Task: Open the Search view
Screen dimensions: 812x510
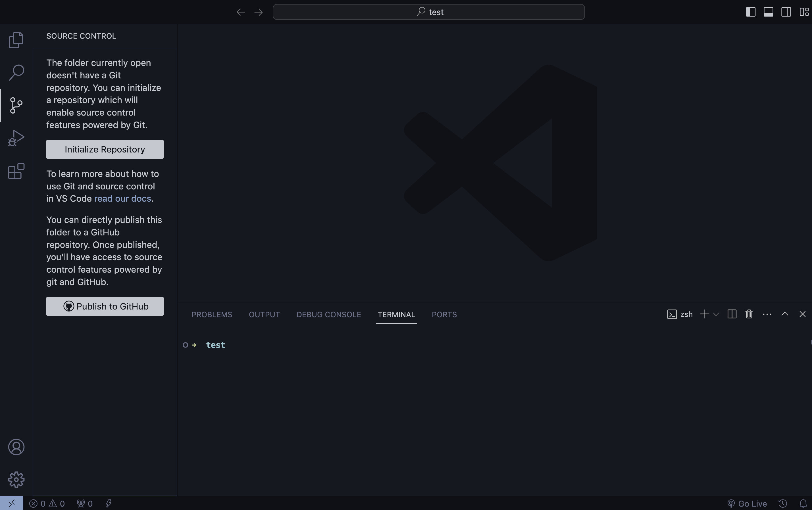Action: 16,72
